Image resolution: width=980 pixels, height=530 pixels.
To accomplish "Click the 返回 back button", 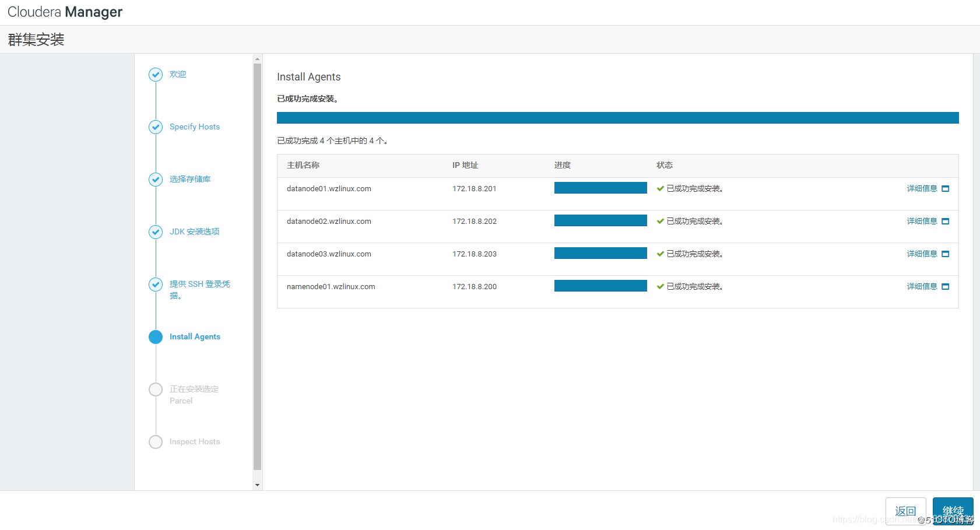I will 906,511.
